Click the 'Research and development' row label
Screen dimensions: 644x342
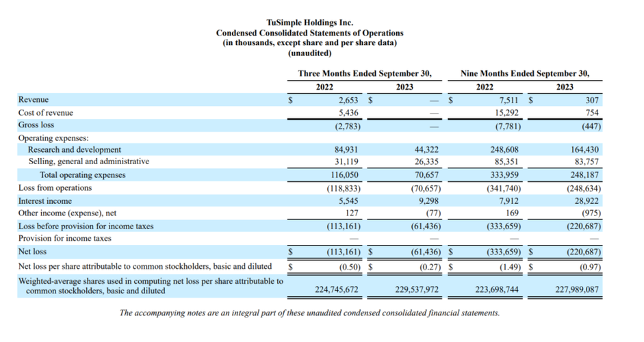point(75,150)
